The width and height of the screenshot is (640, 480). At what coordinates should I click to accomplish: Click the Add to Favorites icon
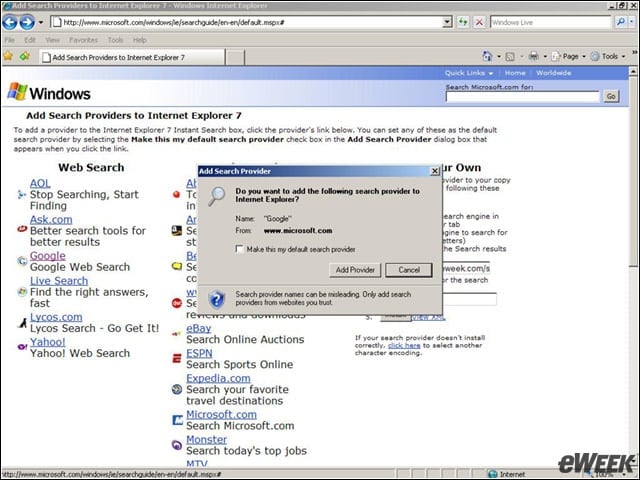(x=25, y=56)
